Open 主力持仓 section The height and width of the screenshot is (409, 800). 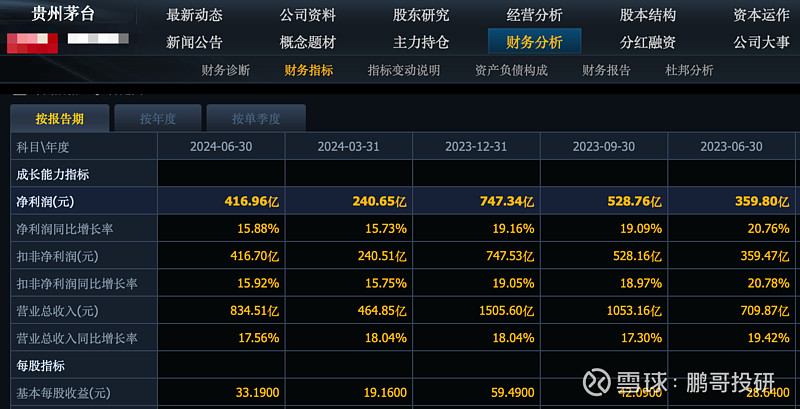pyautogui.click(x=421, y=42)
